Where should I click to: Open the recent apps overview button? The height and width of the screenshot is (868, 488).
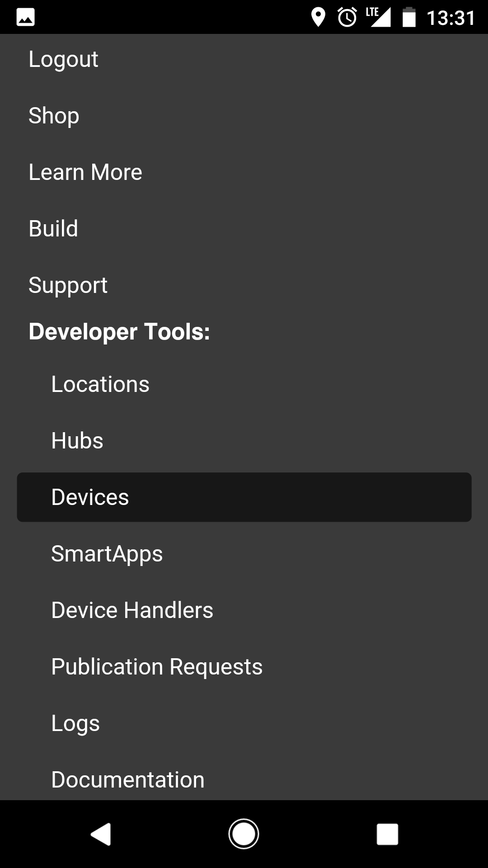[x=387, y=834]
